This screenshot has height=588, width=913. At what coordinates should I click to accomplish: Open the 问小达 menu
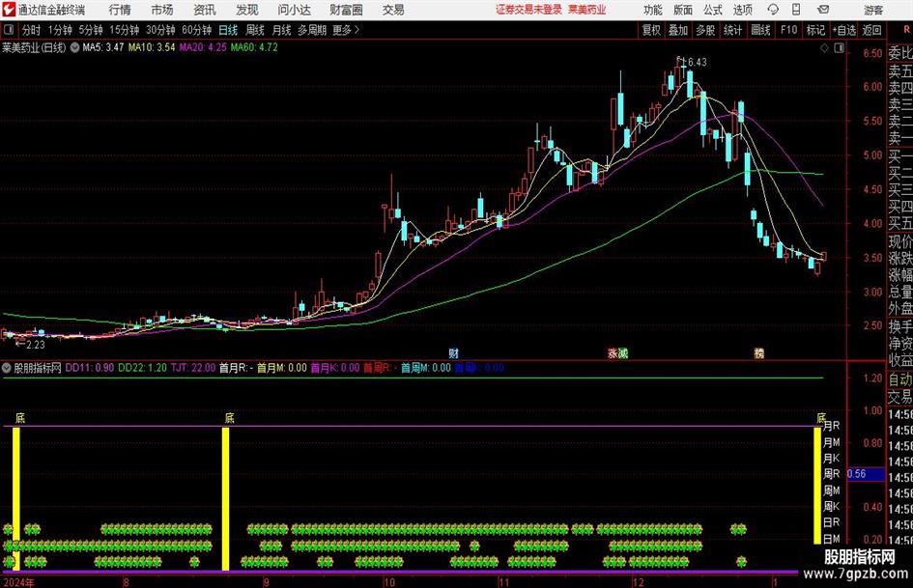(294, 10)
